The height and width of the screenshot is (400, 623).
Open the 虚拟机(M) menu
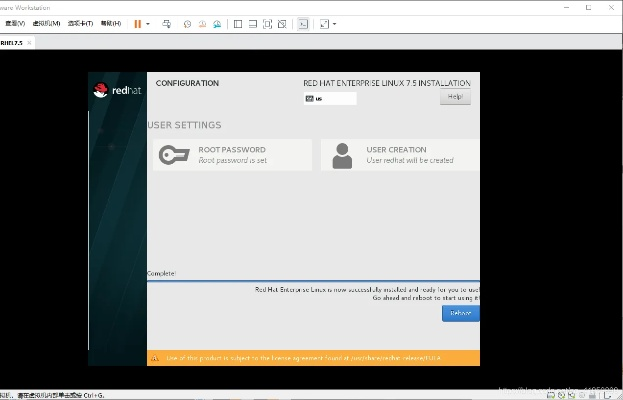click(46, 23)
